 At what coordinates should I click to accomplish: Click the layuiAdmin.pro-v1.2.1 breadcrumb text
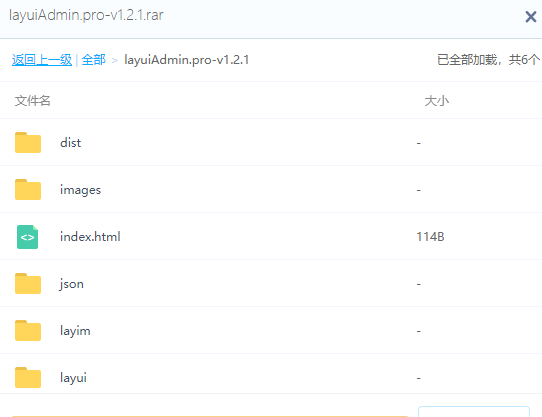(187, 60)
